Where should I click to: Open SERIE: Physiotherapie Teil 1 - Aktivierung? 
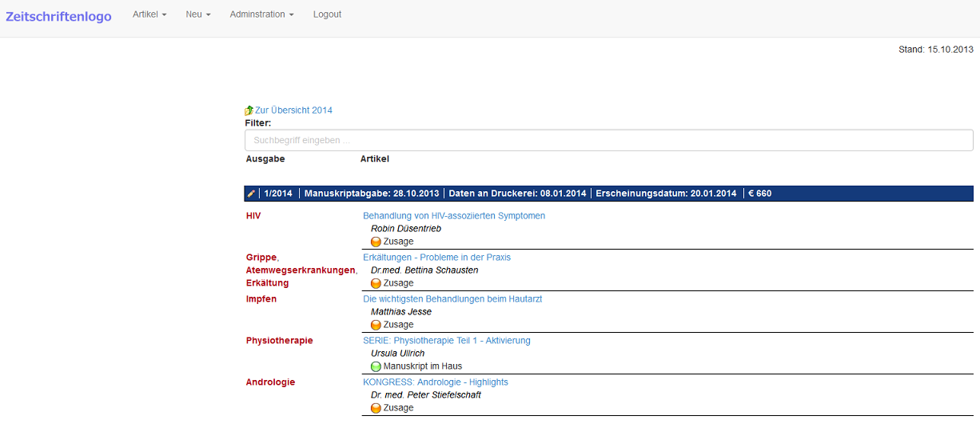point(446,341)
